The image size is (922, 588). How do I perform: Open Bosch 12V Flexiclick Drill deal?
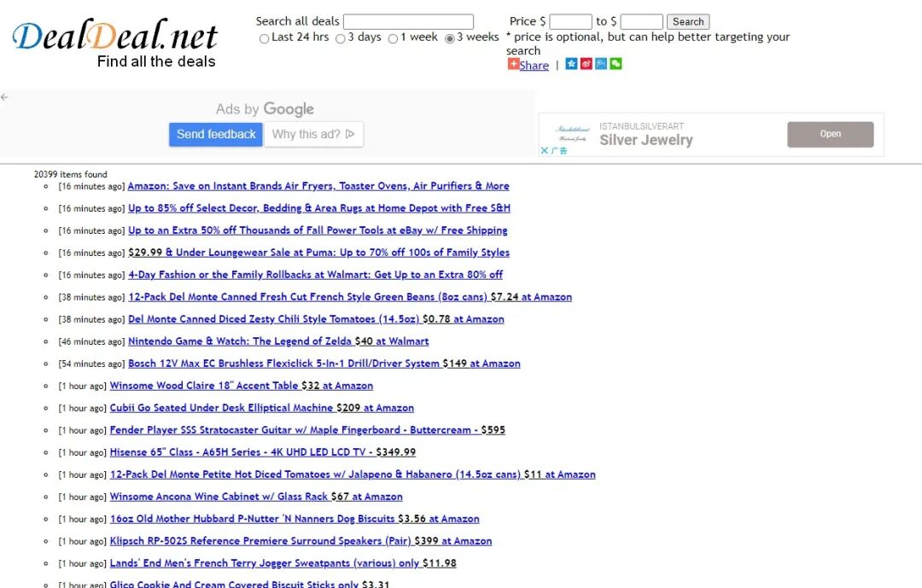(324, 364)
